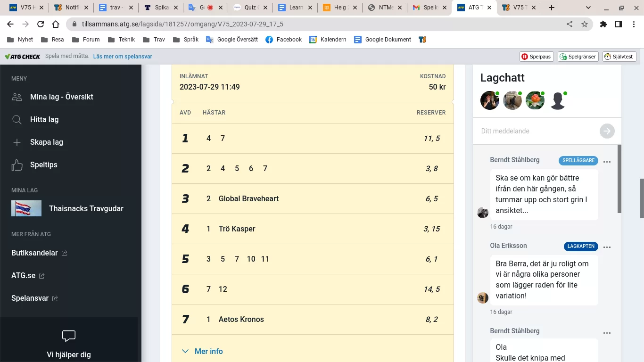
Task: Open a new browser tab
Action: coord(552,8)
